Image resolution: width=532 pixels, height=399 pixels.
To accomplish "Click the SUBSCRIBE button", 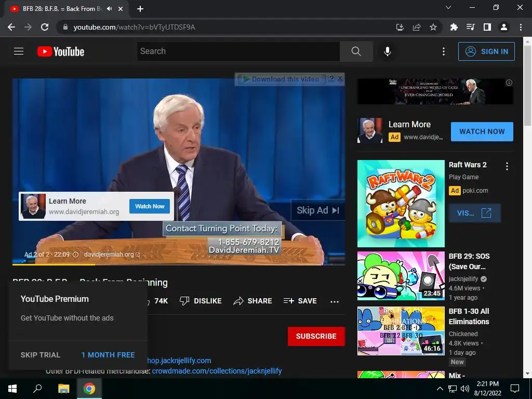I will tap(316, 336).
